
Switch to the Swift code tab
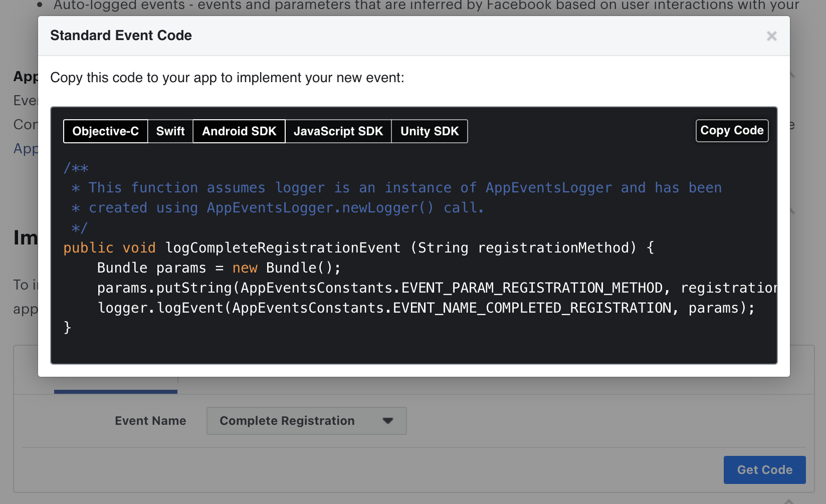(x=170, y=131)
